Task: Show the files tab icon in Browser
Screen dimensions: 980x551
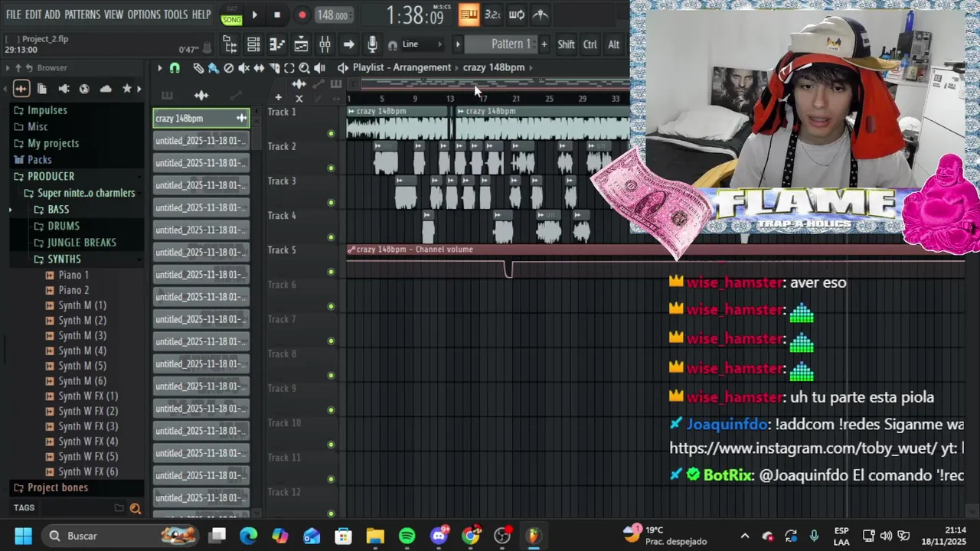Action: [42, 89]
